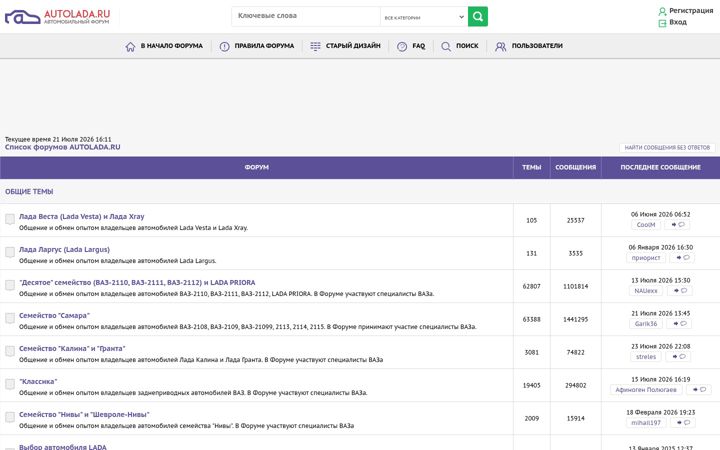Open Пользователи menu item
This screenshot has width=720, height=450.
point(529,46)
